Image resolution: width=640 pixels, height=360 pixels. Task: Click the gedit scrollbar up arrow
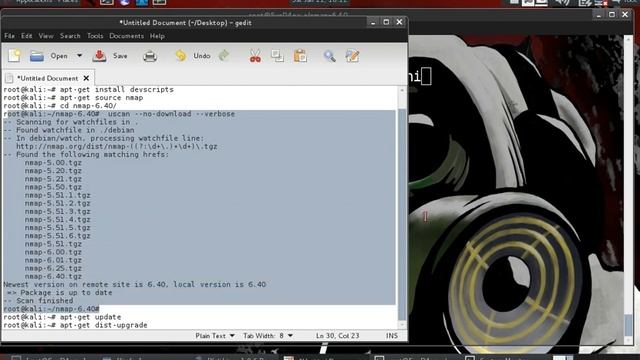click(x=402, y=90)
